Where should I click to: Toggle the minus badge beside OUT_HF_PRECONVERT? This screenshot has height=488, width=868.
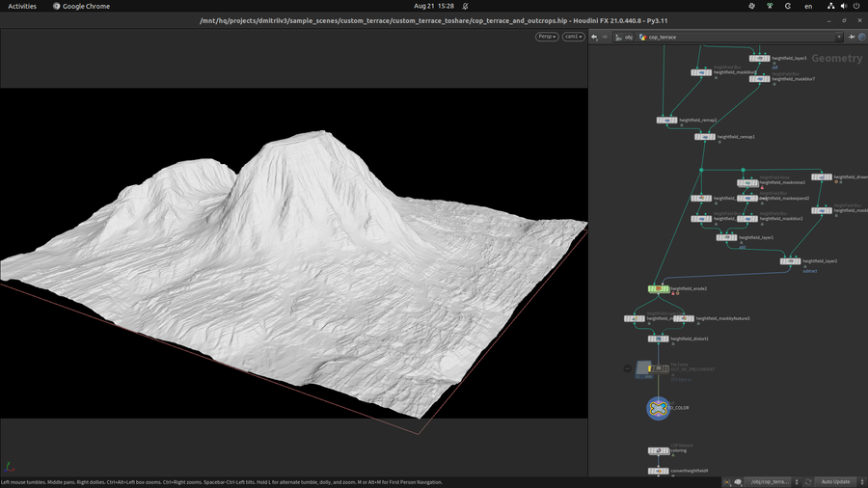(x=628, y=368)
